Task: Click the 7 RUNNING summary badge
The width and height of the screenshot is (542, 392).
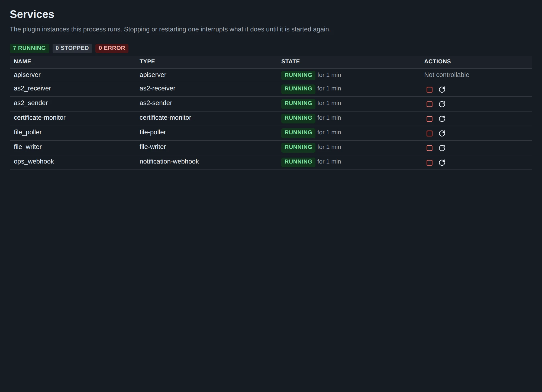Action: click(x=29, y=48)
